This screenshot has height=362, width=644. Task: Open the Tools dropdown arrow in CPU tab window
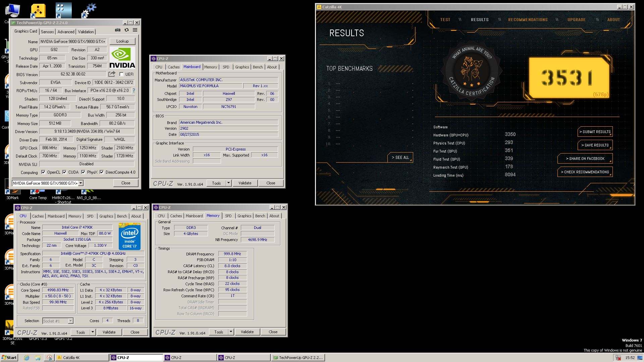click(x=93, y=332)
